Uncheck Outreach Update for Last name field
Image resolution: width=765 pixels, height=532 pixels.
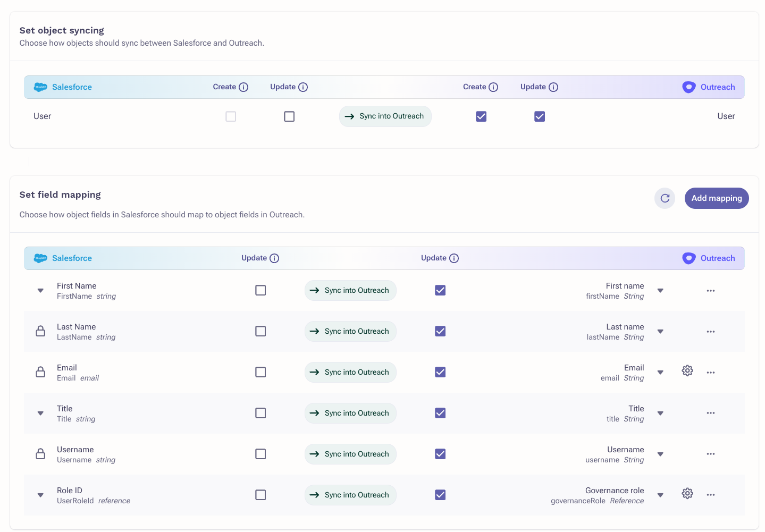(x=440, y=331)
